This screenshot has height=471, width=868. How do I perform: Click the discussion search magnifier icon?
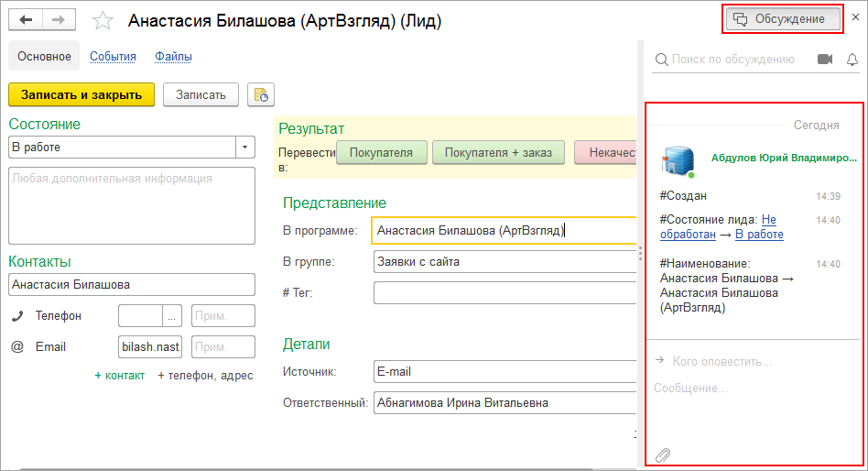[x=661, y=60]
